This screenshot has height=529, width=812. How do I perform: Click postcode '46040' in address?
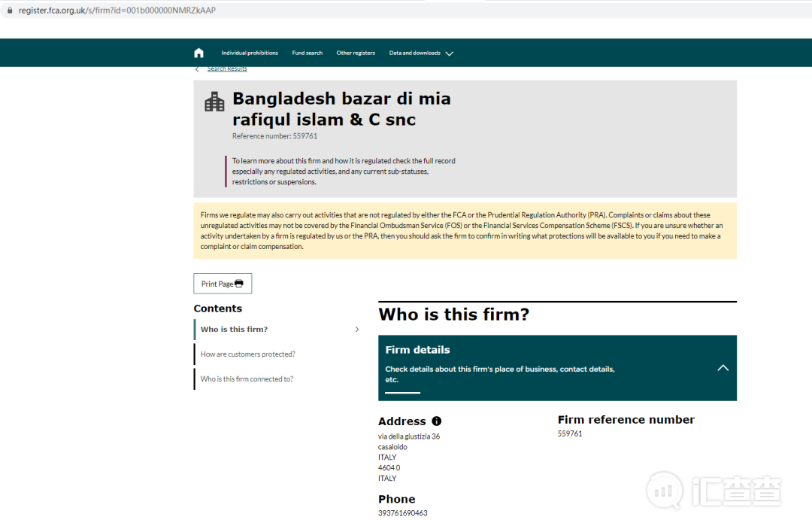(389, 468)
